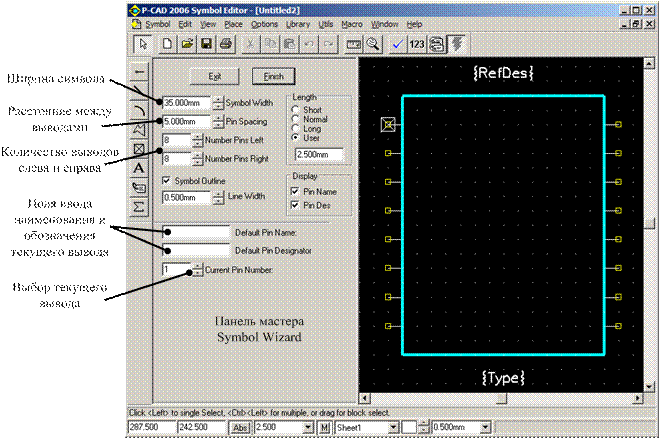This screenshot has width=661, height=440.
Task: Click Number Pins Right spinner
Action: click(x=197, y=158)
